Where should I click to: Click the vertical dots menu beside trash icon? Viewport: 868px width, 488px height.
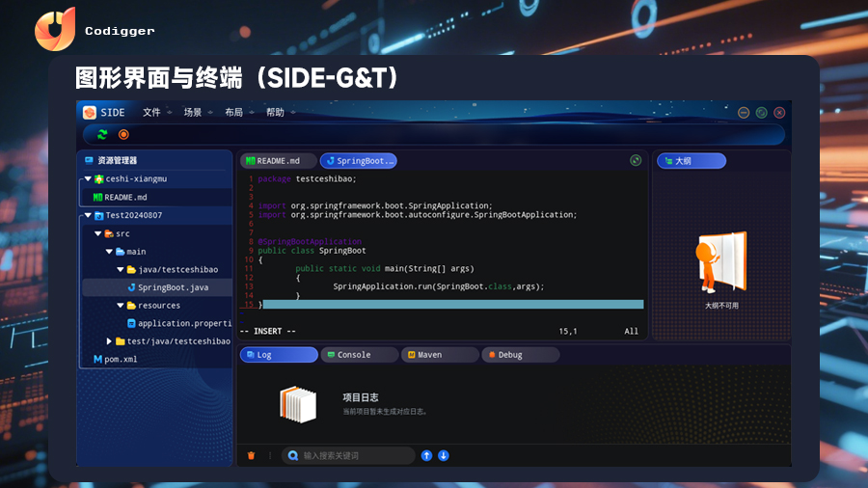click(x=270, y=455)
